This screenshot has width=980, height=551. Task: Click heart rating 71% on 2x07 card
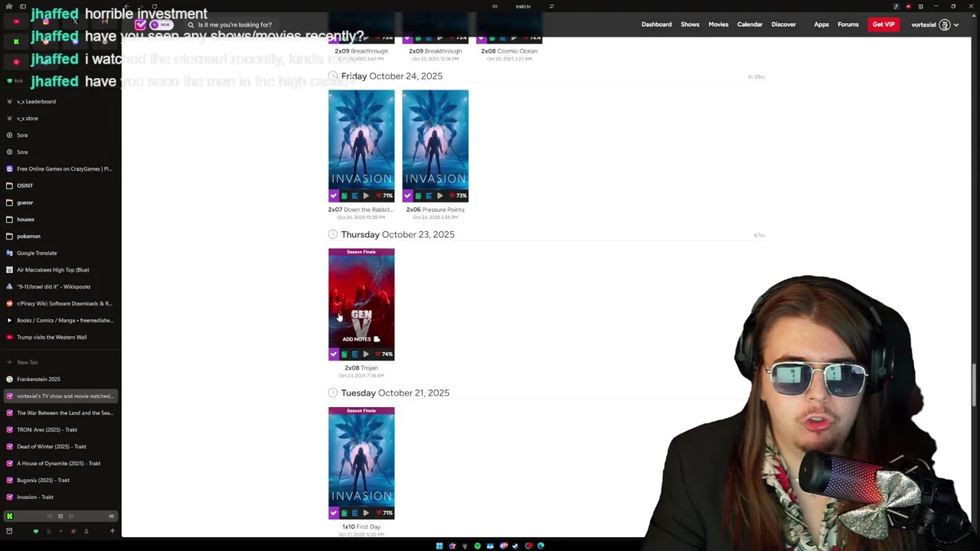(x=384, y=196)
